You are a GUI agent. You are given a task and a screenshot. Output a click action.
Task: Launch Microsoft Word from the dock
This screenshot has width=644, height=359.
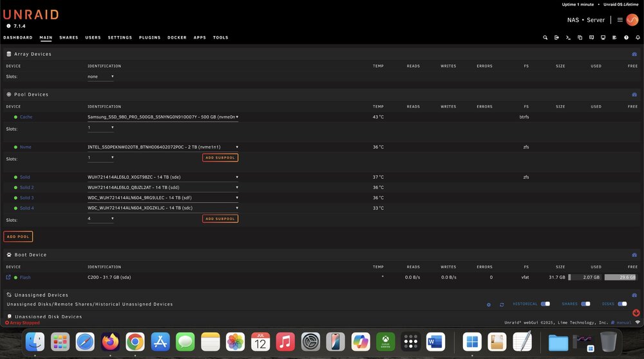click(435, 342)
